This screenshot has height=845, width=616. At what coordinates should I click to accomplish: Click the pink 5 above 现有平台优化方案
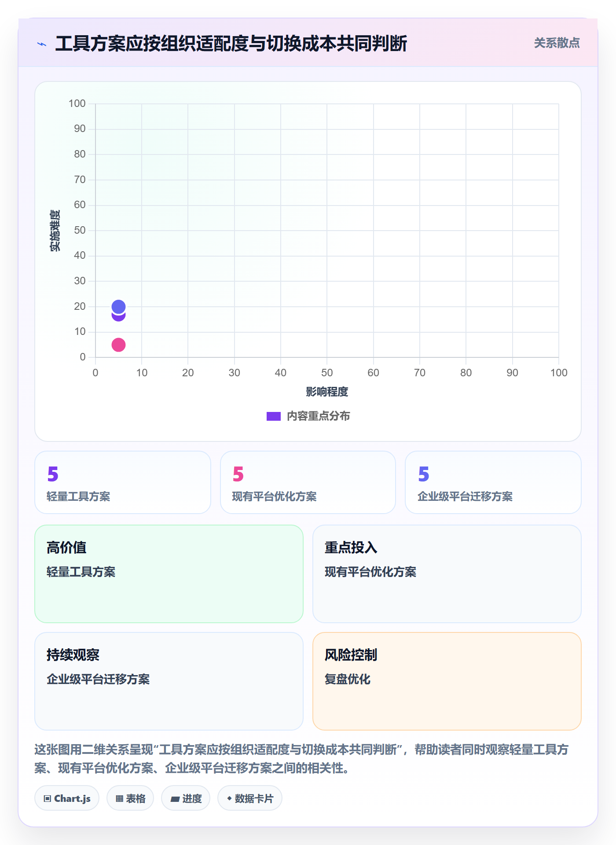[x=238, y=474]
